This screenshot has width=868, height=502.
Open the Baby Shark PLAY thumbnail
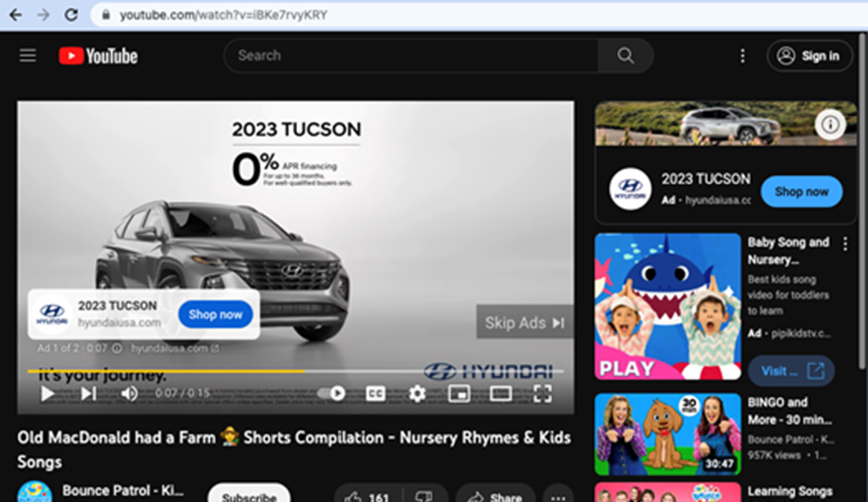point(668,307)
